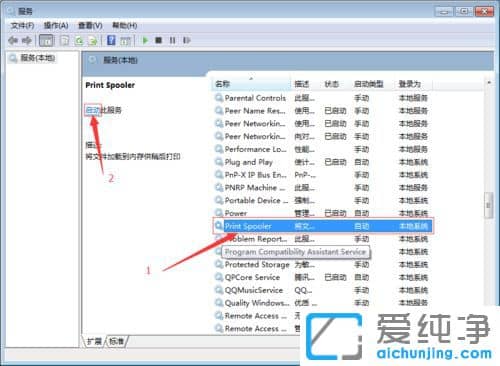Click the PnP-... description of PnP-X row

[x=305, y=175]
